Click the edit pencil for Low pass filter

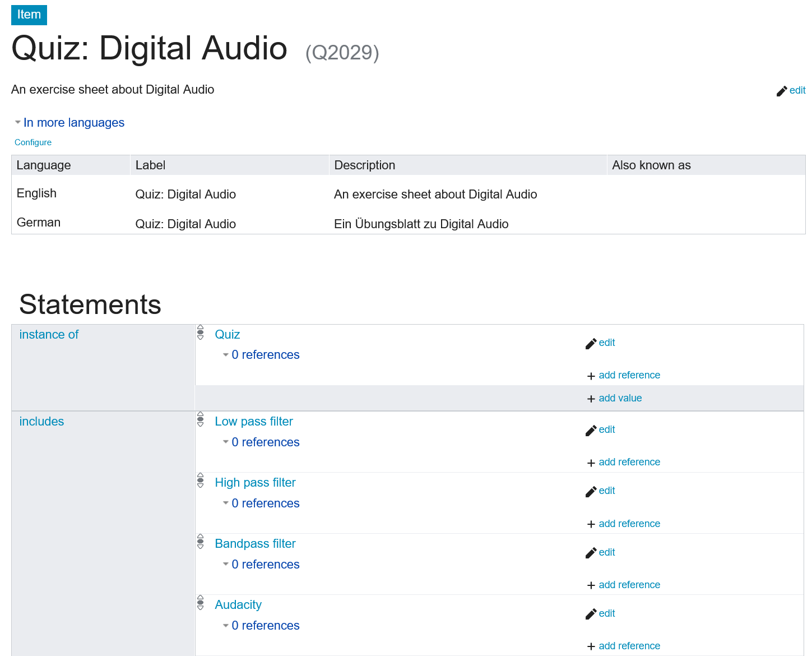(x=591, y=430)
